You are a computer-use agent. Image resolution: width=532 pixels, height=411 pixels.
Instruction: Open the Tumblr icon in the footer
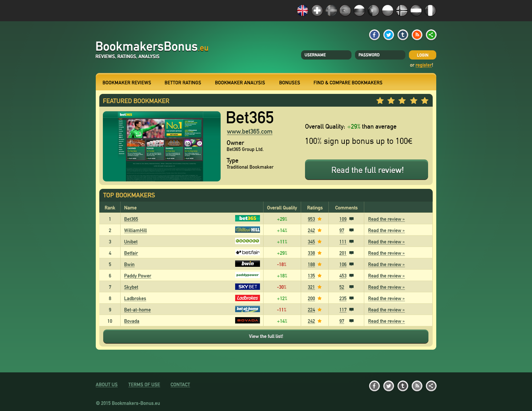(x=403, y=386)
